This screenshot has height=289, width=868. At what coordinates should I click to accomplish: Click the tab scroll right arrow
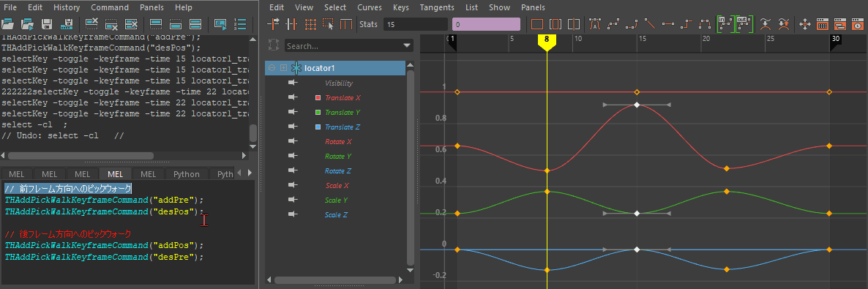coord(250,173)
